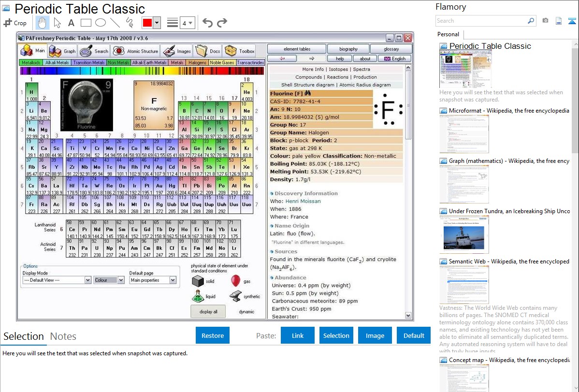The image size is (579, 392).
Task: Redo the last annotation
Action: (222, 23)
